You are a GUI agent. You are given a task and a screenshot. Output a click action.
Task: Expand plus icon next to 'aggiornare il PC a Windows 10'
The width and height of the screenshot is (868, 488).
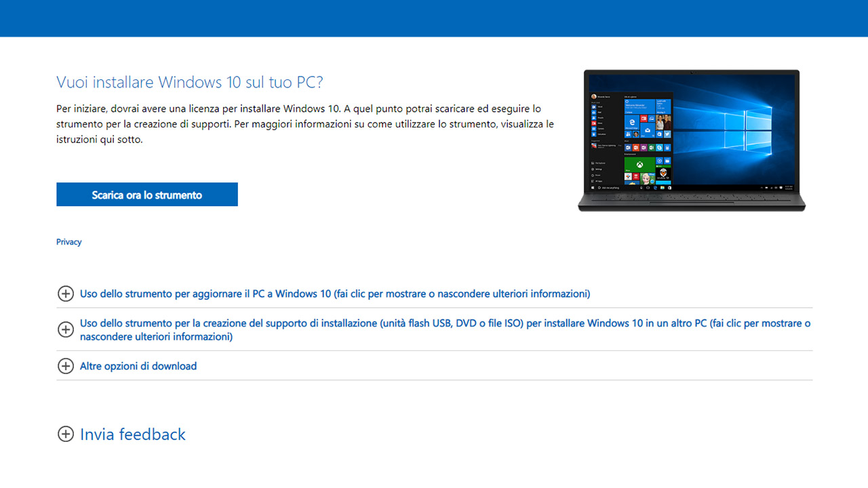[65, 293]
